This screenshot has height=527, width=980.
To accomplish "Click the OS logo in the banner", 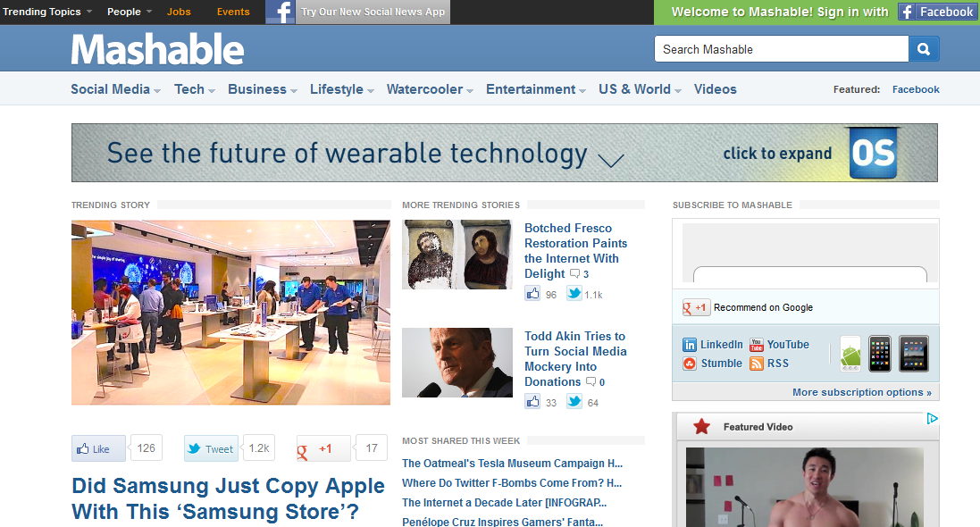I will (873, 153).
